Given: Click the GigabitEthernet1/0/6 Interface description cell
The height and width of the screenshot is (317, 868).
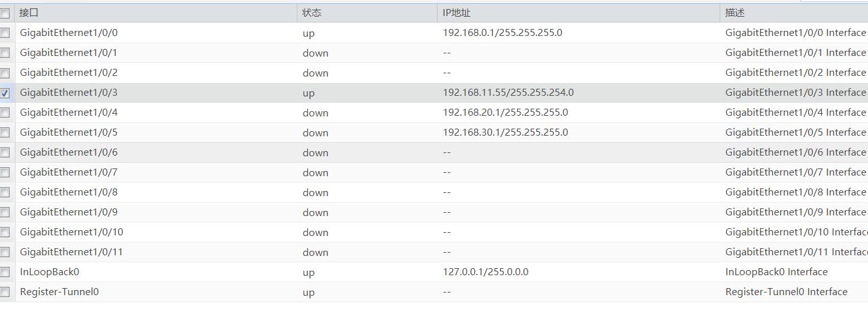Looking at the screenshot, I should (795, 152).
